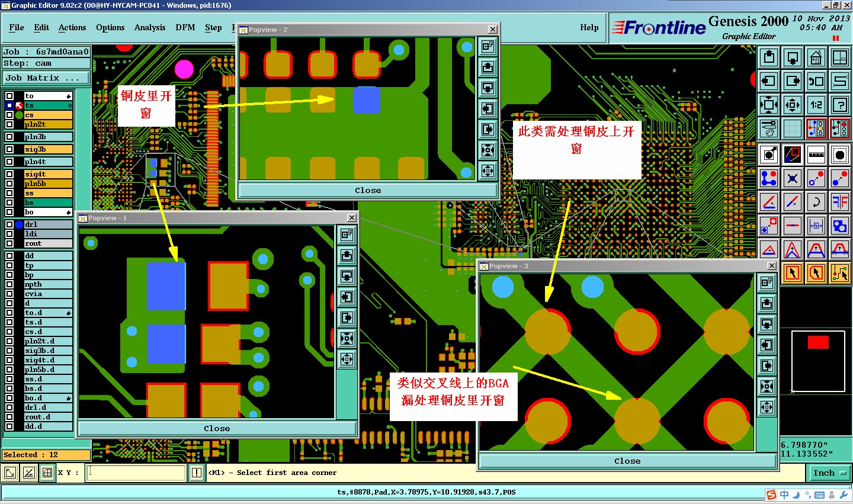Click the orange net-select arrow icon
Image resolution: width=853 pixels, height=504 pixels.
click(x=840, y=273)
